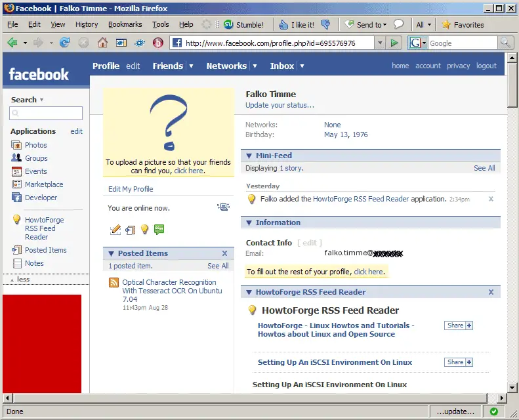
Task: Click the Forward navigation arrow
Action: click(x=39, y=43)
